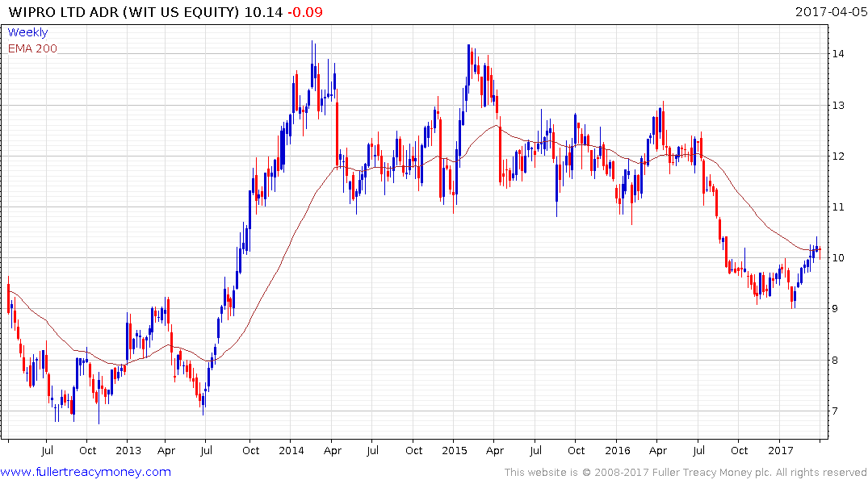Click the 12 price axis label
Viewport: 868px width, 484px height.
point(837,156)
